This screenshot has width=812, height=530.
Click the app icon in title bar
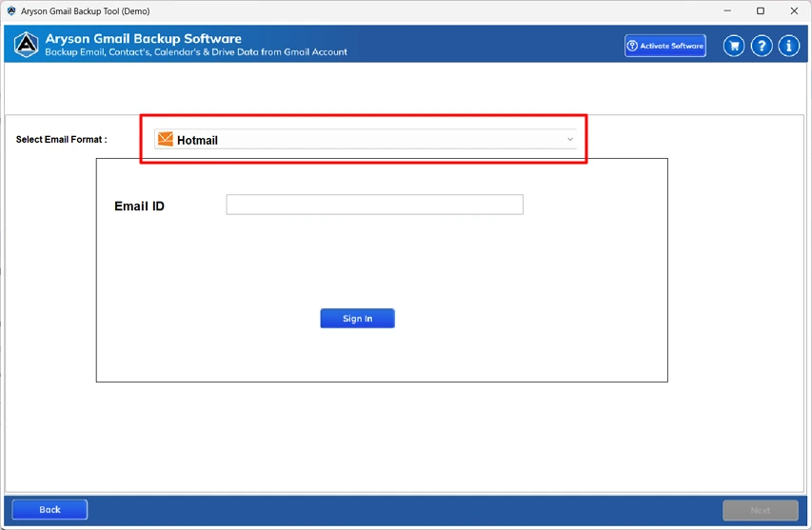[11, 10]
